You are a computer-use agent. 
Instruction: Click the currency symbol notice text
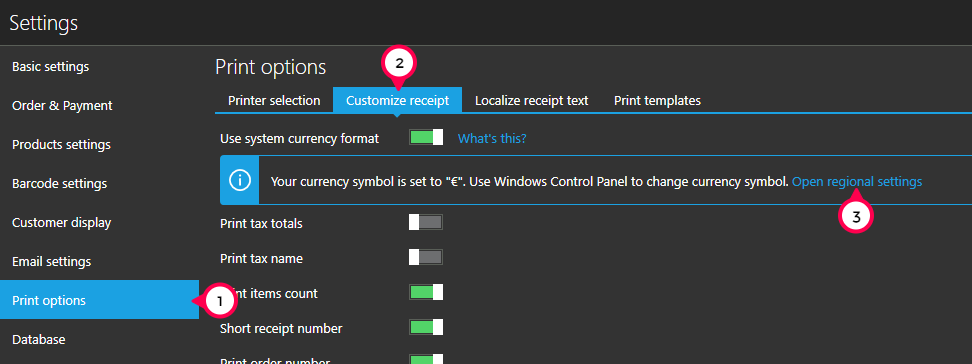coord(529,182)
